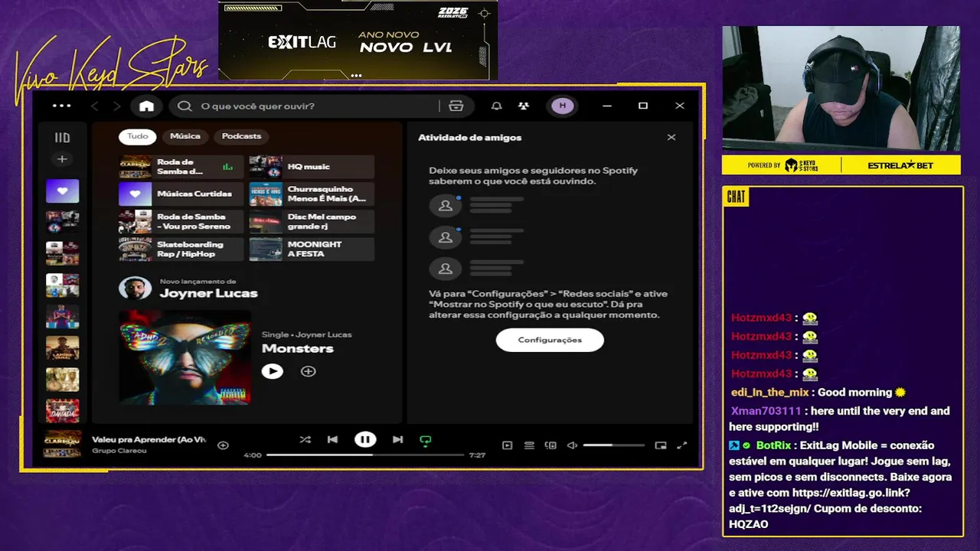Open the Miniplayer icon
The height and width of the screenshot is (551, 980).
tap(661, 445)
